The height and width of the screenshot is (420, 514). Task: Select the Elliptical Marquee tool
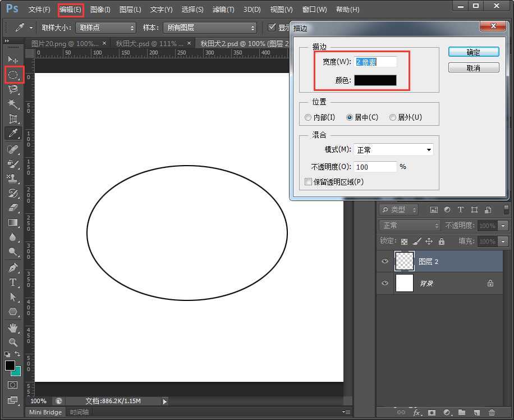[x=13, y=74]
